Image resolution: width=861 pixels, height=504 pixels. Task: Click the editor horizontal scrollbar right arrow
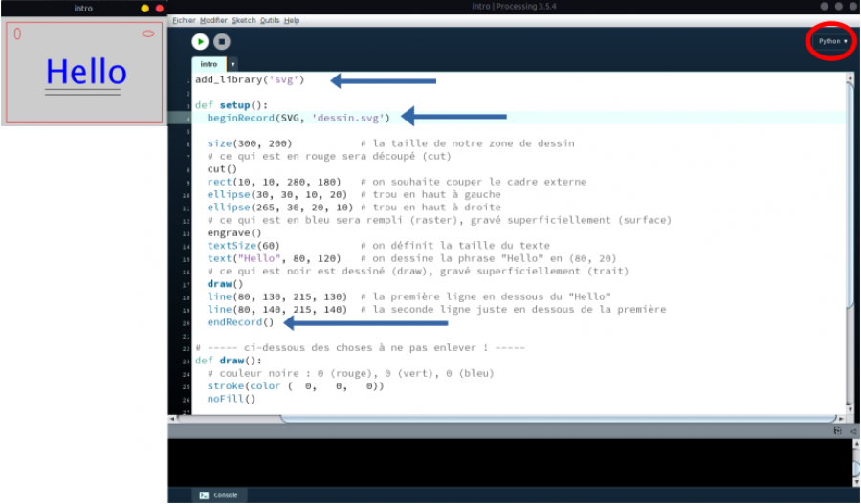coord(841,419)
